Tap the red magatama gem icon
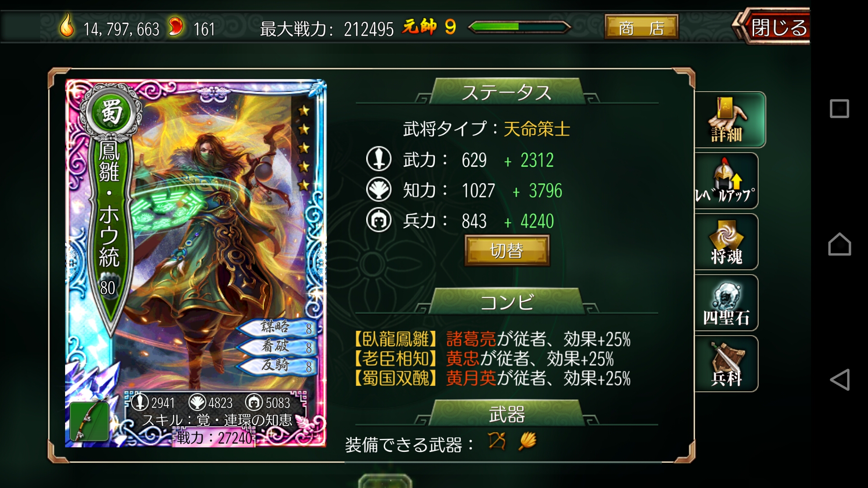 (175, 26)
